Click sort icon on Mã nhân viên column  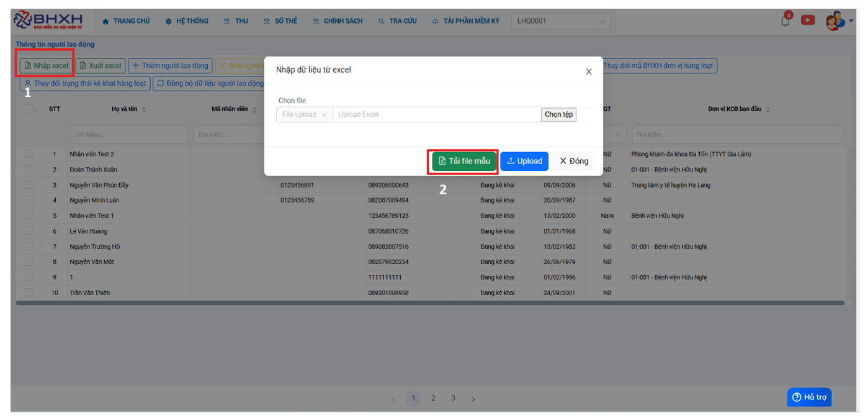click(254, 110)
